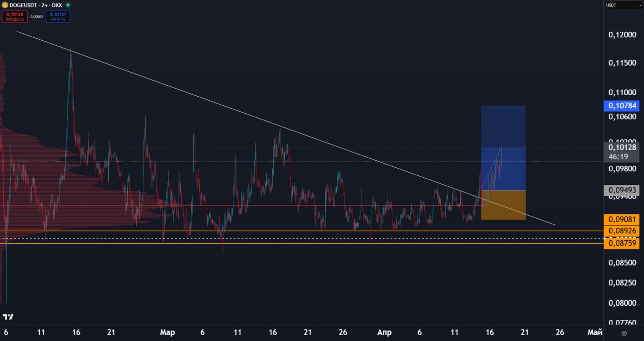Open chart settings hexagon gear icon
This screenshot has width=644, height=341.
624,333
